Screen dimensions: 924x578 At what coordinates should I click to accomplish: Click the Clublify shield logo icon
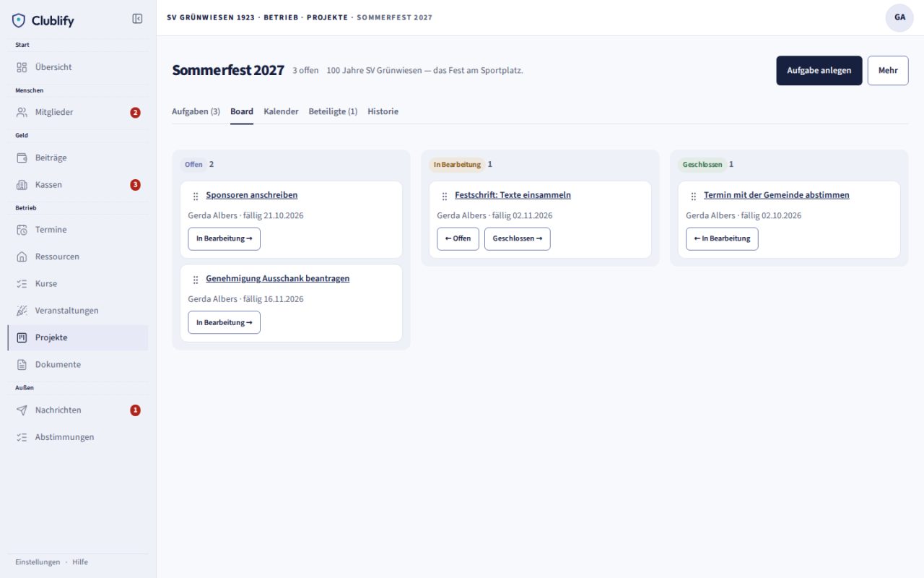point(19,20)
